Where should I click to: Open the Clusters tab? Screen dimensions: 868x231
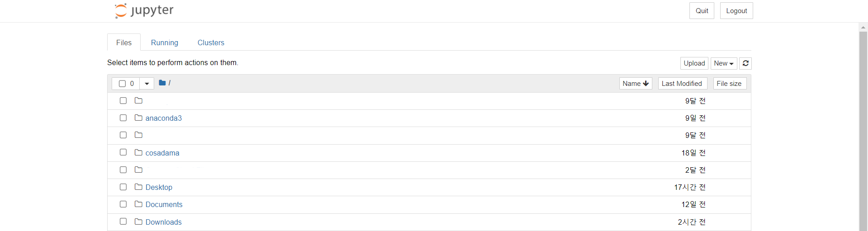pyautogui.click(x=211, y=42)
